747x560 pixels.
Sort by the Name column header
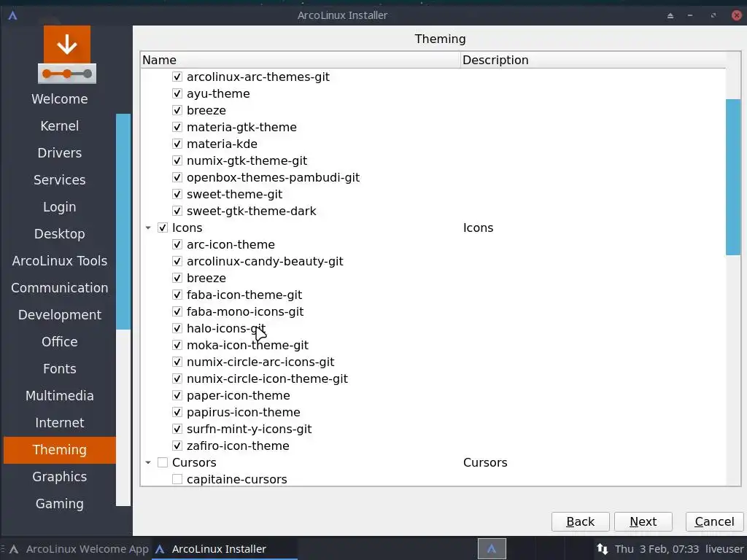click(301, 60)
